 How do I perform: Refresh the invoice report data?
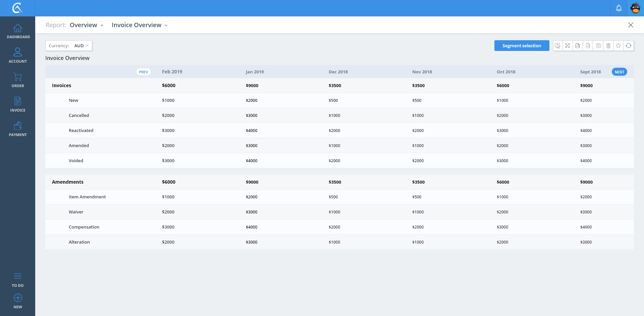[629, 46]
